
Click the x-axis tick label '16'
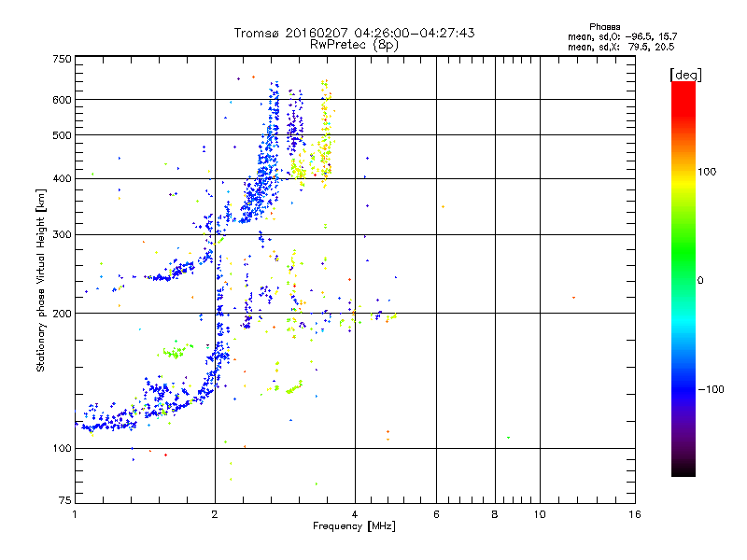[635, 514]
